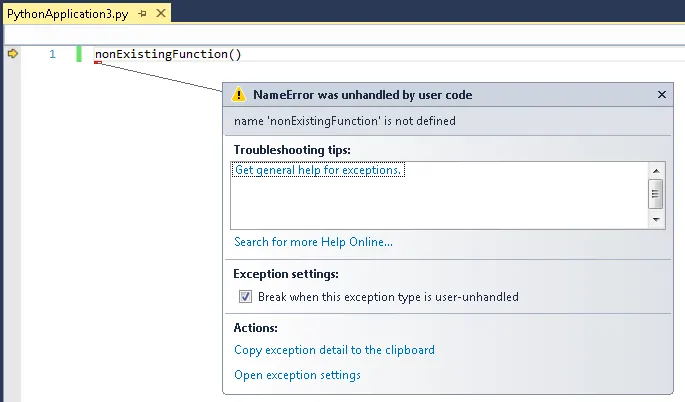This screenshot has height=402, width=685.
Task: Close the NameError exception popup
Action: [661, 95]
